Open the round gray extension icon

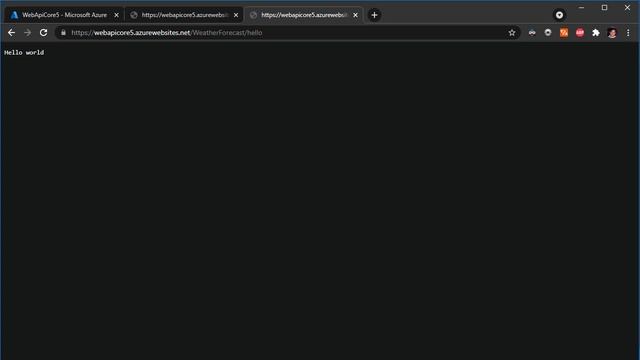[x=548, y=32]
